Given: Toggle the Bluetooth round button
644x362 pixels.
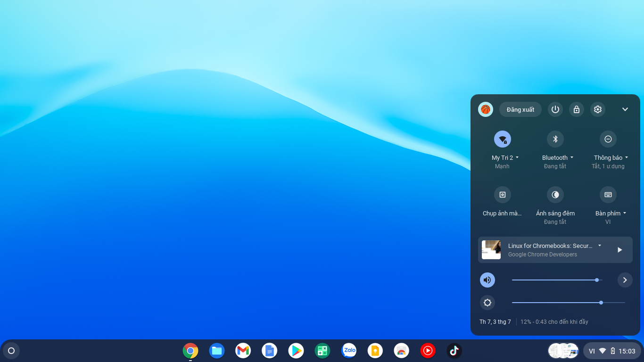Looking at the screenshot, I should [x=555, y=139].
